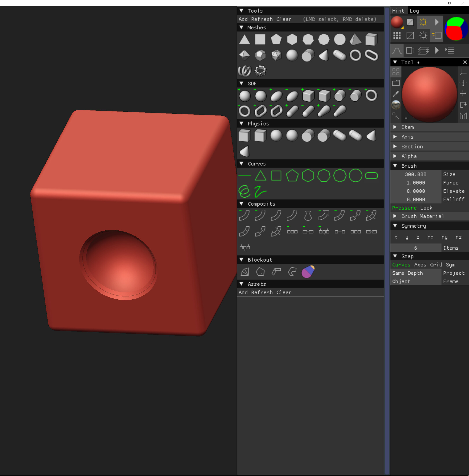This screenshot has height=476, width=469.
Task: Select the additive SDF torus ring
Action: (x=371, y=96)
